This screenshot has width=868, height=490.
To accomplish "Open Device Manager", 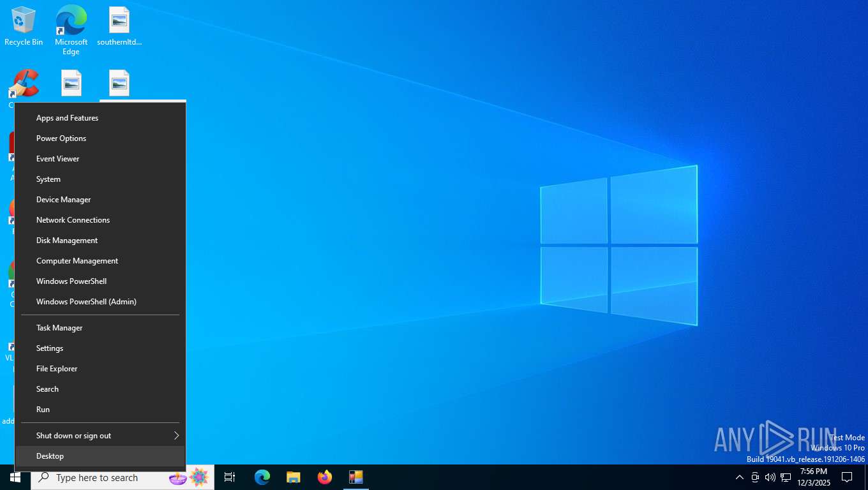I will tap(100, 200).
